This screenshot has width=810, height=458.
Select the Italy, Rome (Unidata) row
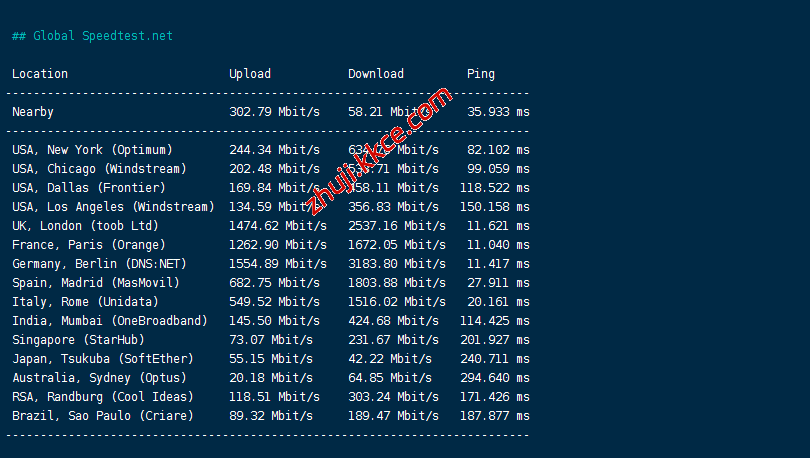pyautogui.click(x=85, y=302)
